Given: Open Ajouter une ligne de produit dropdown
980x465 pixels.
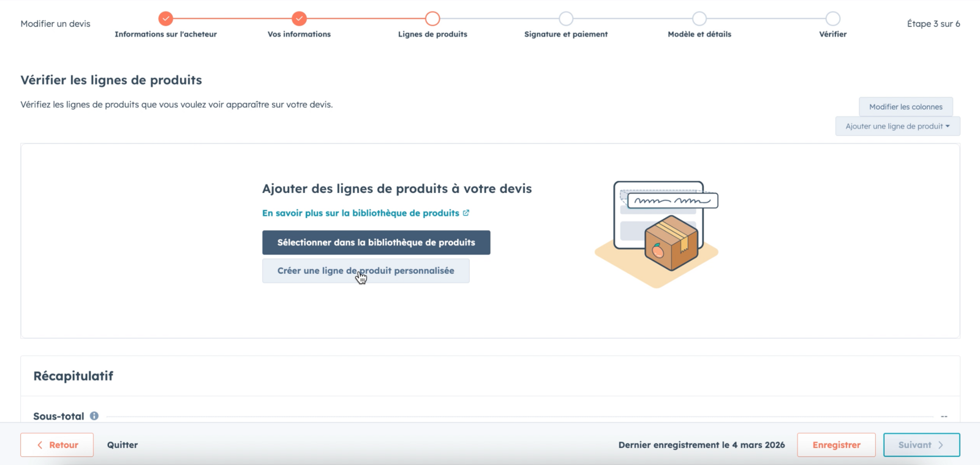Looking at the screenshot, I should [x=898, y=126].
